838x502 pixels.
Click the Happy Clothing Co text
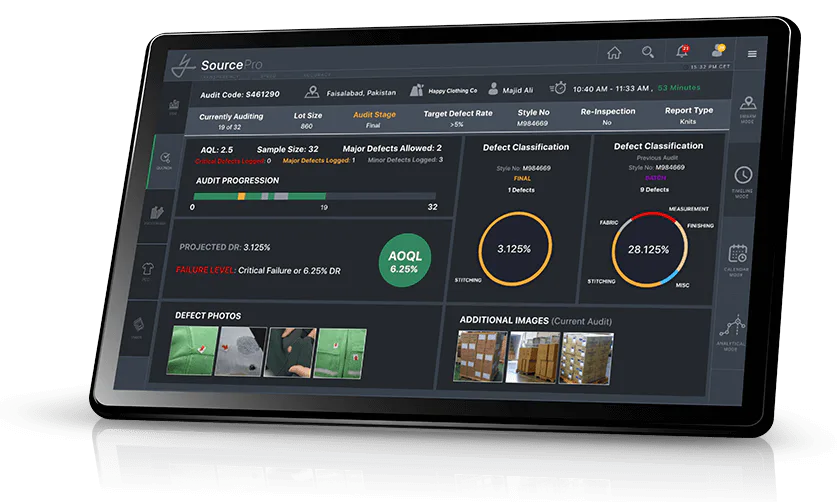click(x=453, y=91)
